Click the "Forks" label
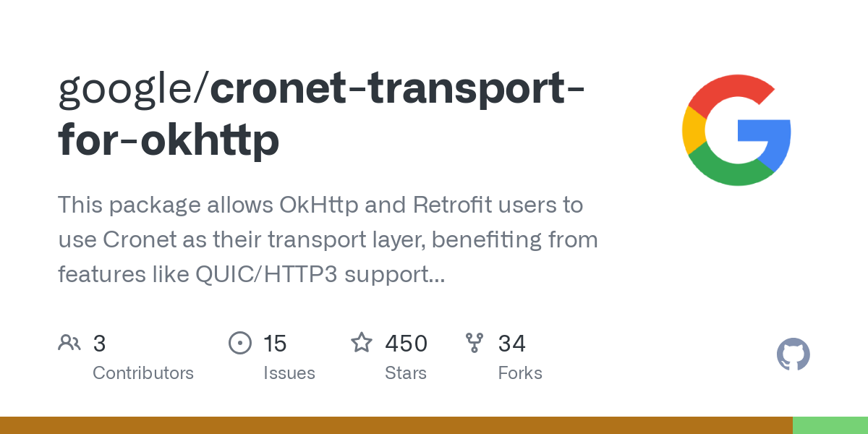The image size is (868, 434). [x=520, y=373]
